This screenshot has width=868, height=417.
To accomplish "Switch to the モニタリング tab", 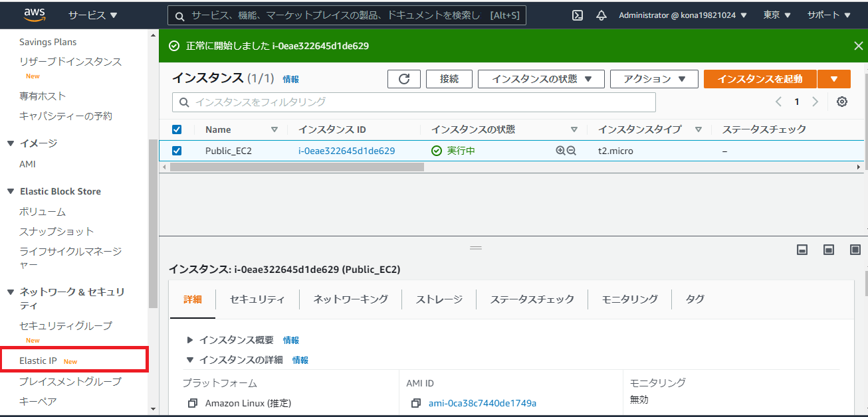I will [630, 299].
